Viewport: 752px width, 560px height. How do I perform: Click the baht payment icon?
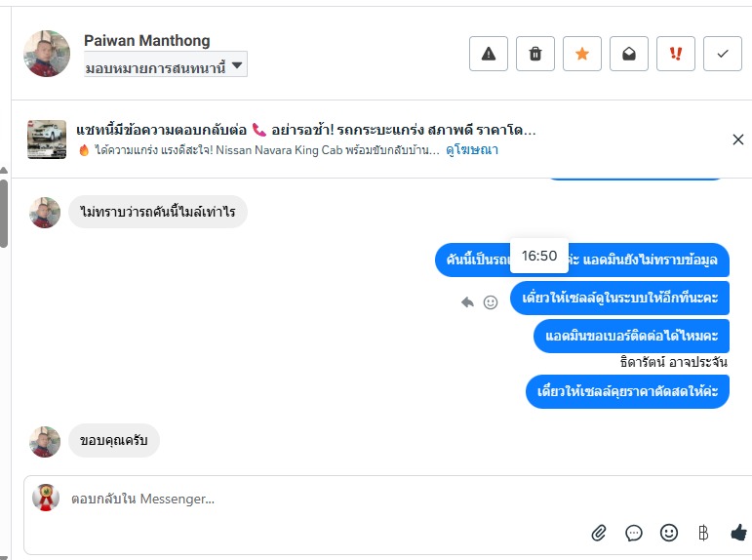[x=703, y=533]
